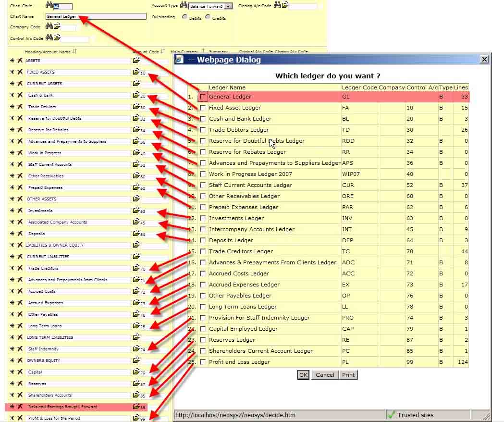This screenshot has height=422, width=504.
Task: Click the insert asterisk icon on FIXED ASSETS row
Action: [x=12, y=72]
